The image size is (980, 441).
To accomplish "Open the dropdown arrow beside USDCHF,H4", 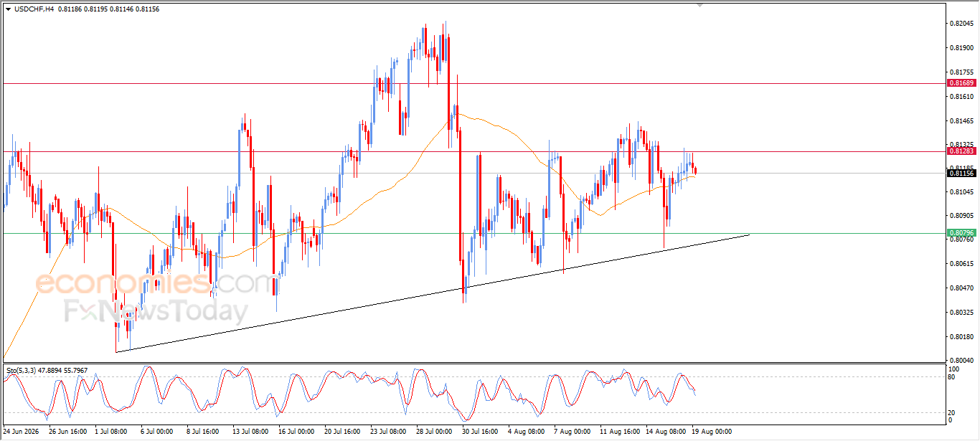I will point(8,9).
